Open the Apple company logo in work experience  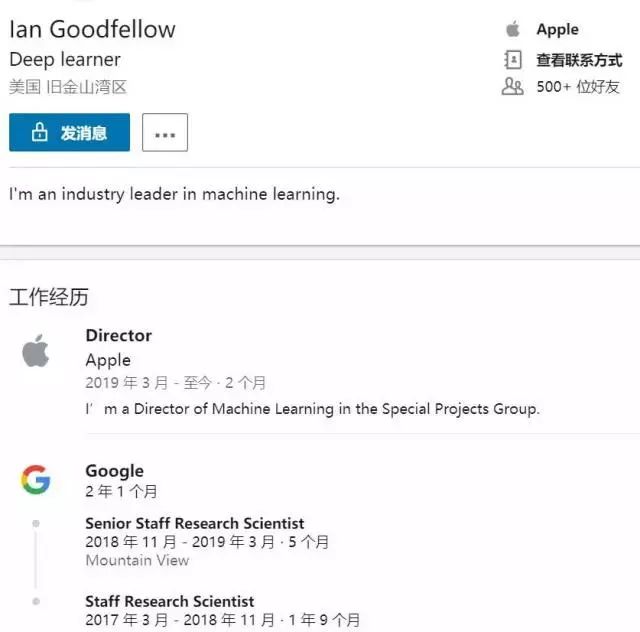click(x=36, y=351)
